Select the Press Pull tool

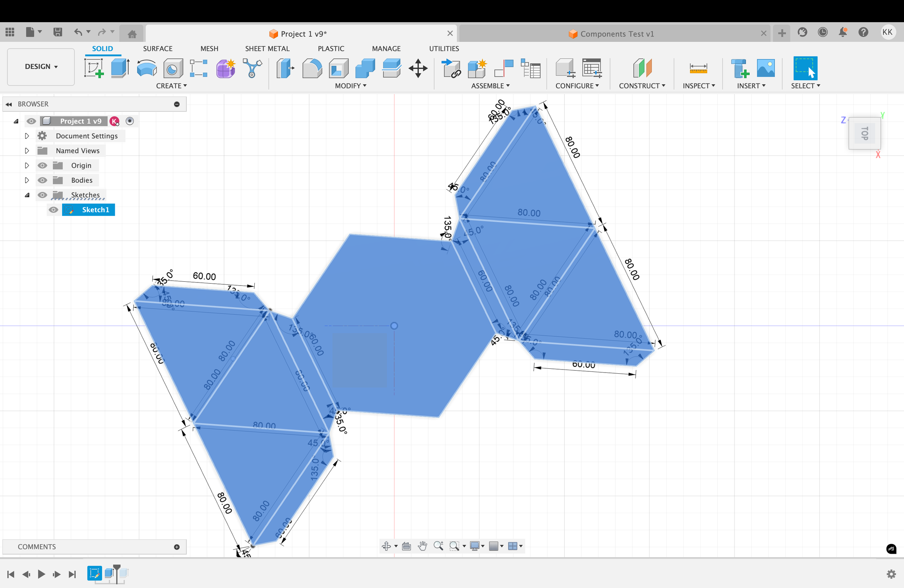click(x=285, y=69)
